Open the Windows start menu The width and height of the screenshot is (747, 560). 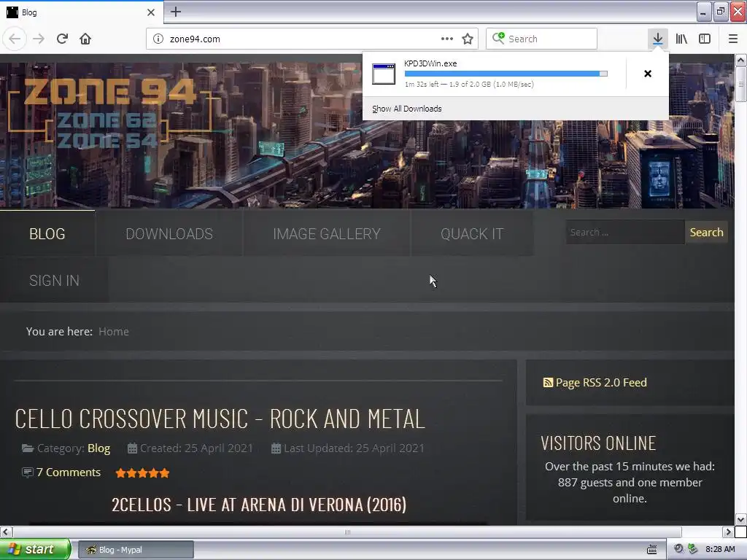coord(35,549)
